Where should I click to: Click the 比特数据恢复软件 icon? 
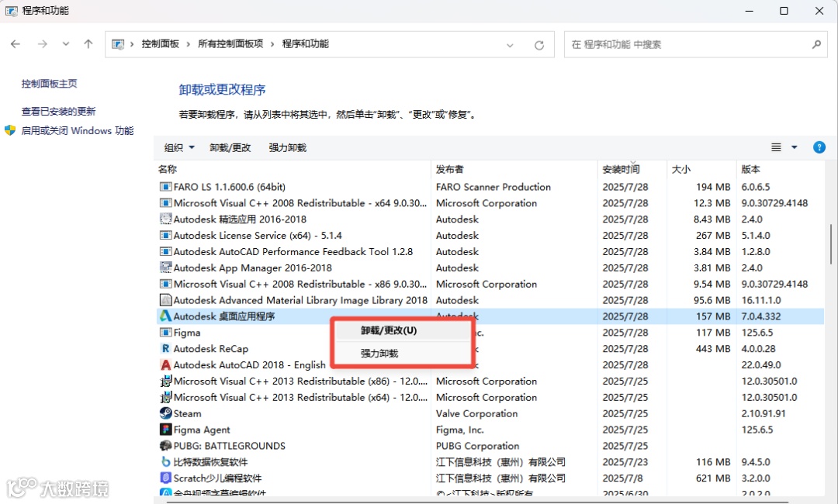[x=166, y=462]
